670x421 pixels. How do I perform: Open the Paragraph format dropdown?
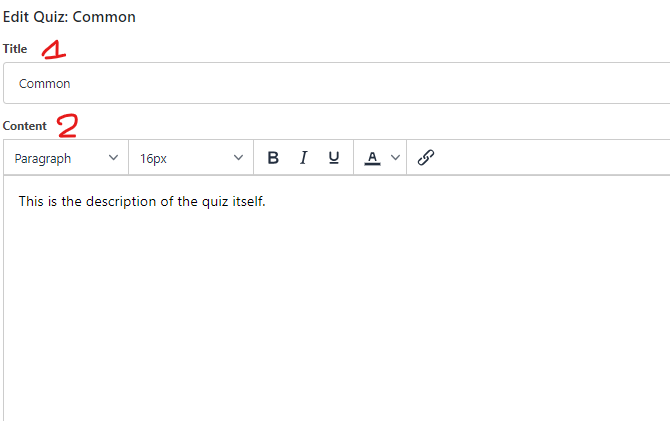pyautogui.click(x=66, y=158)
